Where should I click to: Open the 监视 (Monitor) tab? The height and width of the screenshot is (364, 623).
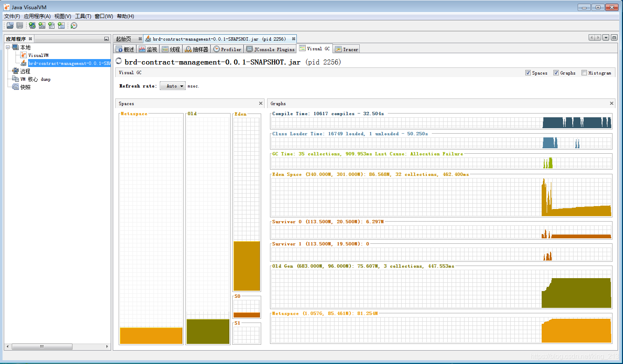pos(148,49)
